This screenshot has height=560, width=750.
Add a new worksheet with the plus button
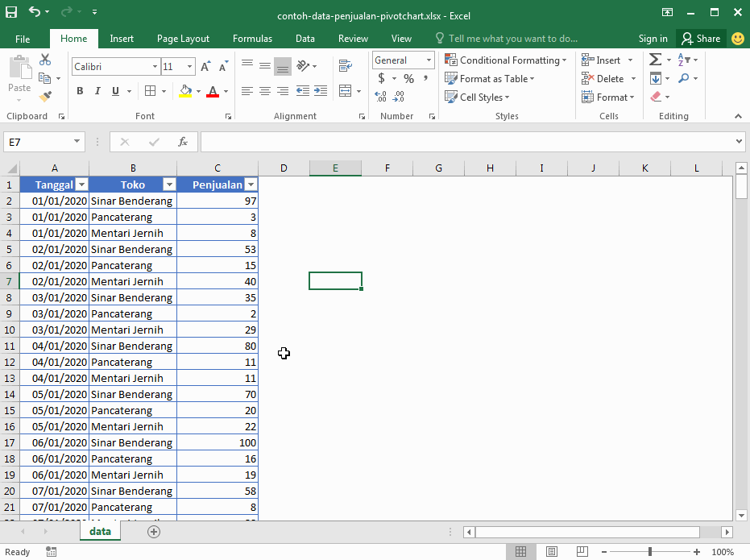coord(153,532)
